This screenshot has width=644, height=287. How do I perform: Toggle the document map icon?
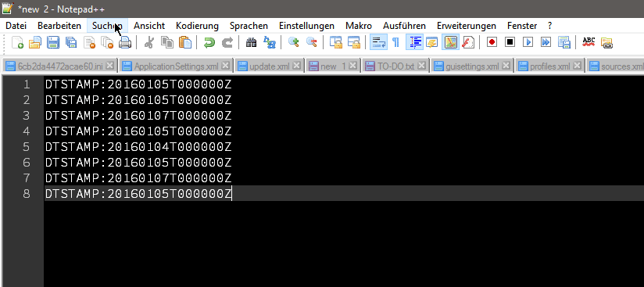click(450, 42)
